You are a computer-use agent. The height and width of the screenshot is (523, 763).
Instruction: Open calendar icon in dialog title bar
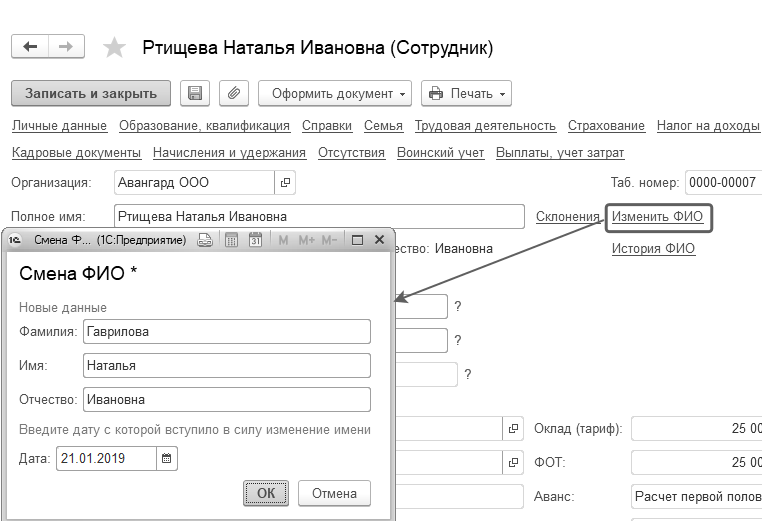pyautogui.click(x=255, y=240)
